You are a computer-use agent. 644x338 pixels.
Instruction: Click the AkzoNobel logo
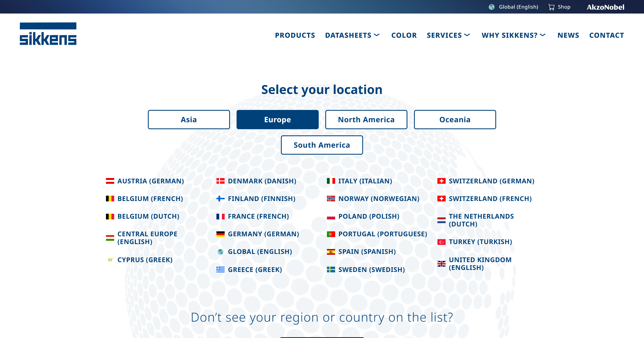pyautogui.click(x=605, y=7)
